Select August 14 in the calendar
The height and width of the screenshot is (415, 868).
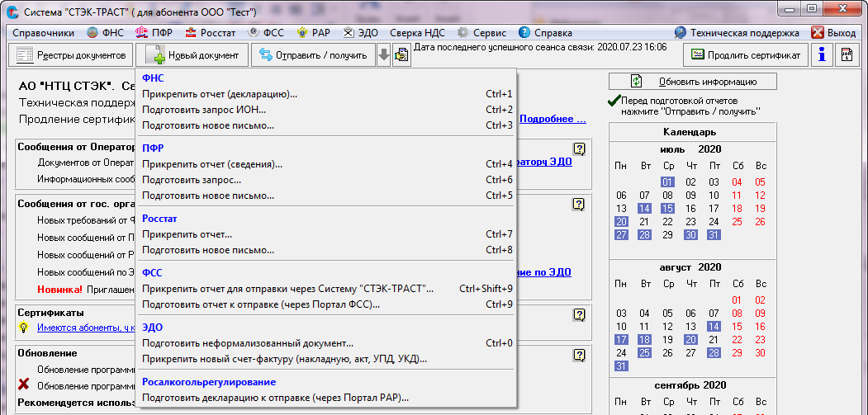[714, 327]
